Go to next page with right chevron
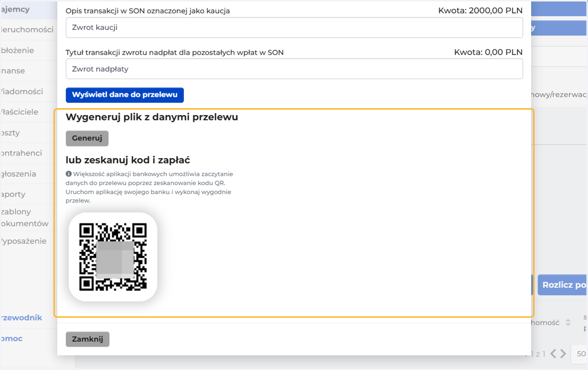The width and height of the screenshot is (588, 370). click(x=563, y=353)
